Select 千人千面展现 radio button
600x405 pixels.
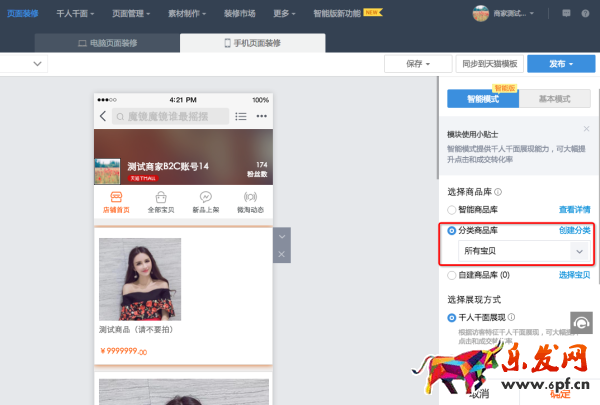point(452,318)
